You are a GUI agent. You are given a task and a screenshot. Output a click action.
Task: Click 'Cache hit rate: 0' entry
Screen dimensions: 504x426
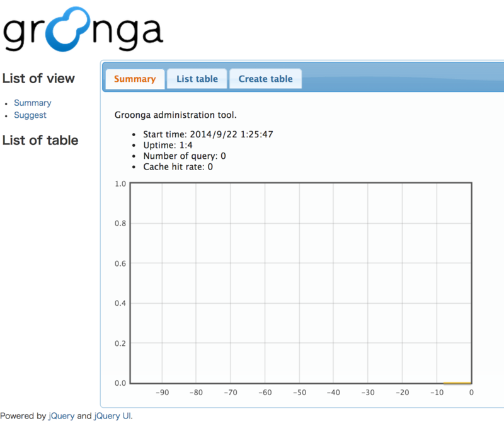click(x=178, y=166)
